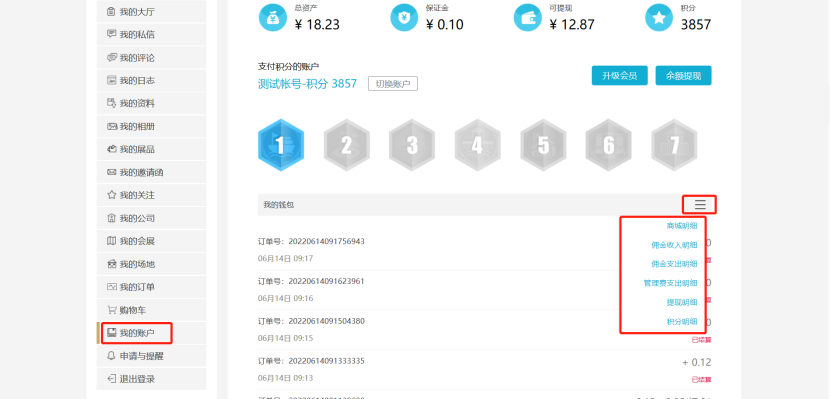Click the document icon beside 我的资料
Screen dimensions: 830x399
pos(111,103)
